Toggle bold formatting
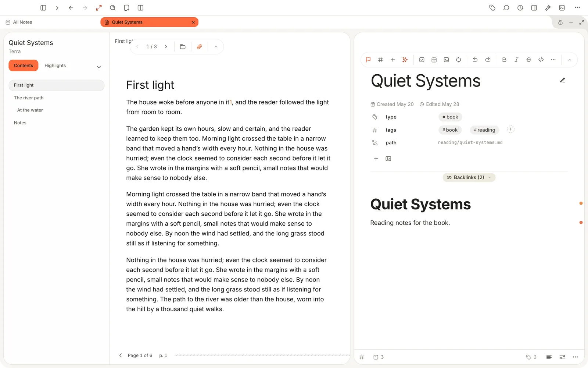This screenshot has width=588, height=368. (504, 60)
